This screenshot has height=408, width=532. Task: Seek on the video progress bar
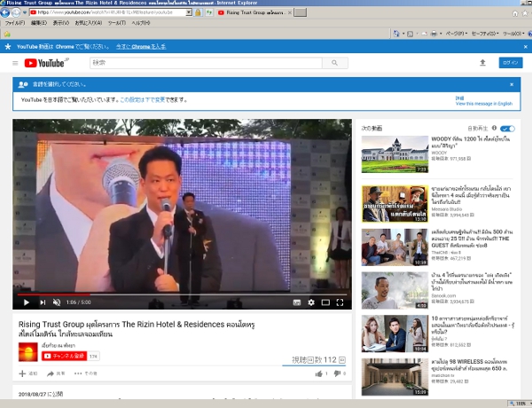click(x=182, y=294)
